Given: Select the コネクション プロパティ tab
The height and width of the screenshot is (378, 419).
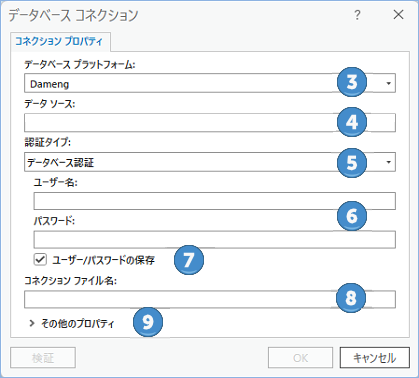Looking at the screenshot, I should (59, 41).
